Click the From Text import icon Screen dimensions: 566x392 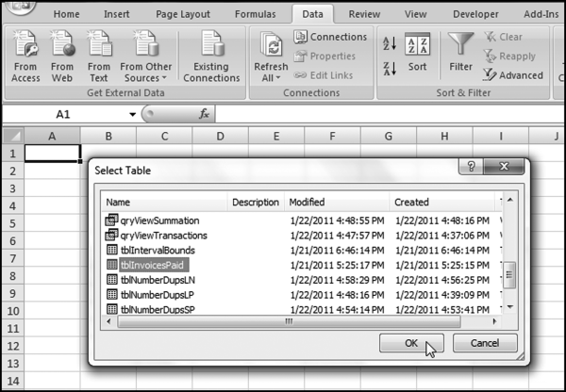(x=98, y=57)
